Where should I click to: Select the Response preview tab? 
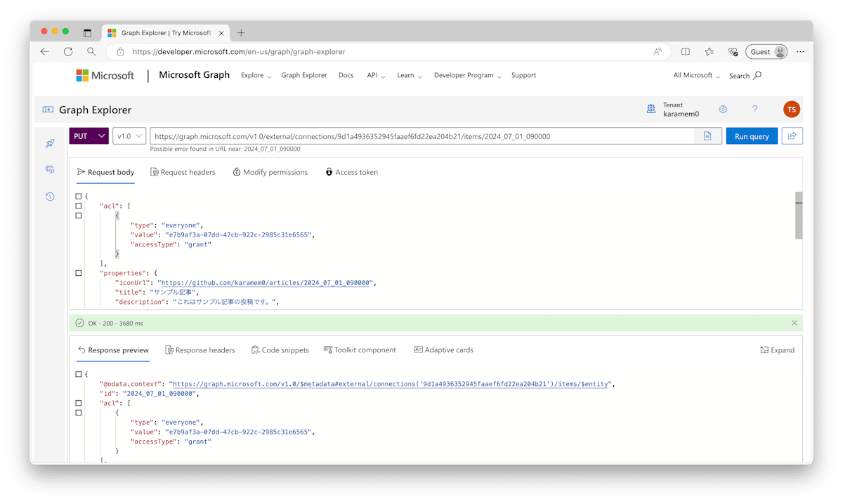(x=113, y=350)
